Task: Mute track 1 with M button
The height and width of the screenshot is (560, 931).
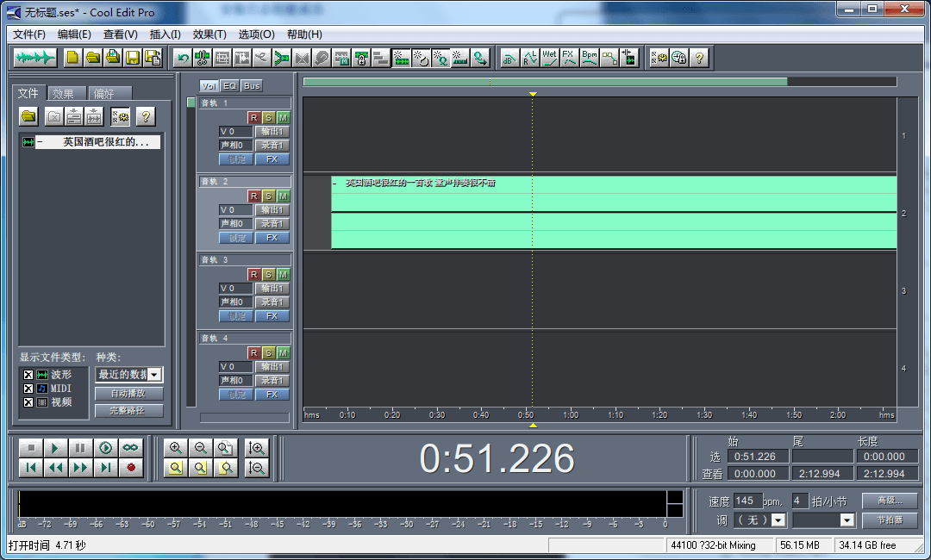Action: tap(283, 117)
